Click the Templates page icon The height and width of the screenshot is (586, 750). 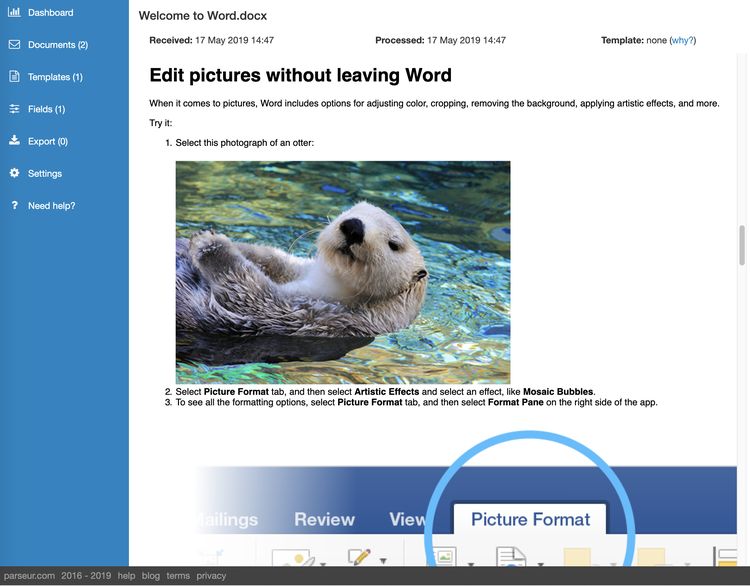point(14,77)
